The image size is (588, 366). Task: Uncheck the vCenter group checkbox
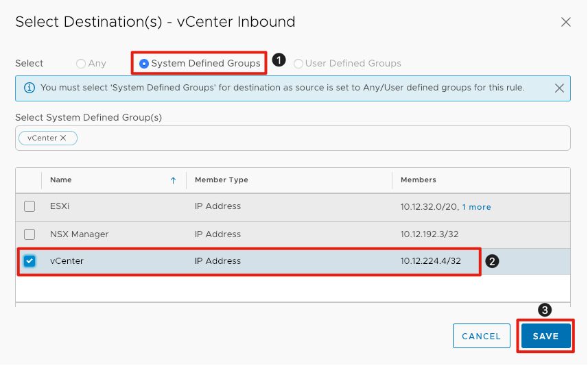click(30, 261)
